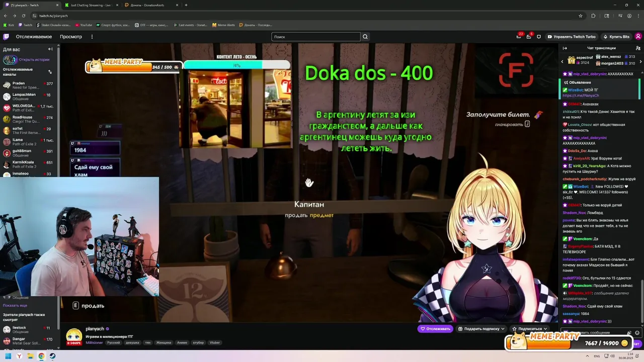644x362 pixels.
Task: Switch to the Донаты - DonationAlerts tab
Action: (151, 5)
